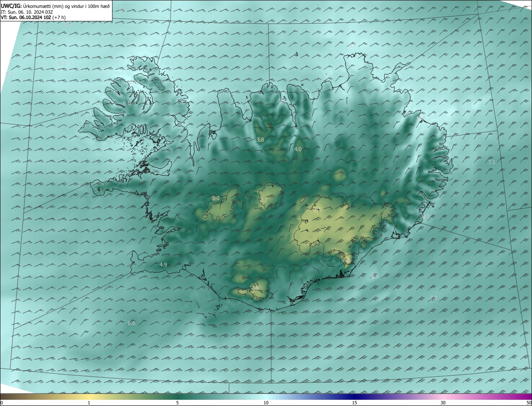Click the map value label 2.7
Screen dimensions: 532x406
tap(264, 200)
